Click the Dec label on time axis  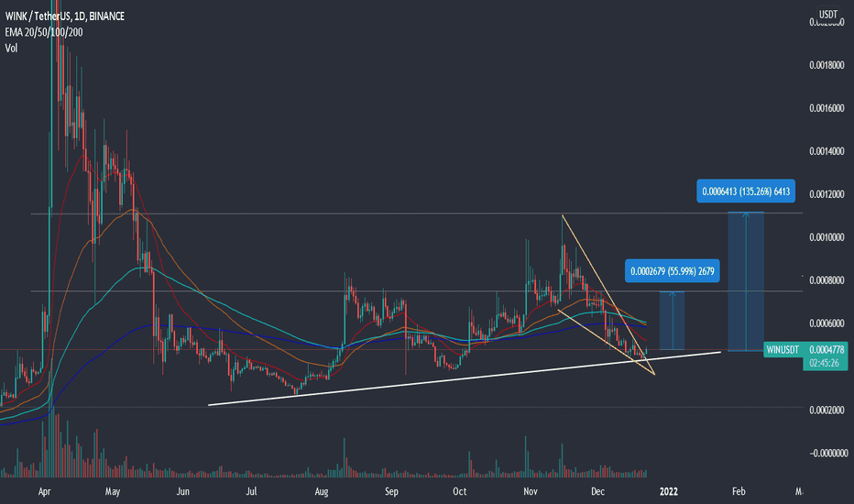pyautogui.click(x=598, y=491)
